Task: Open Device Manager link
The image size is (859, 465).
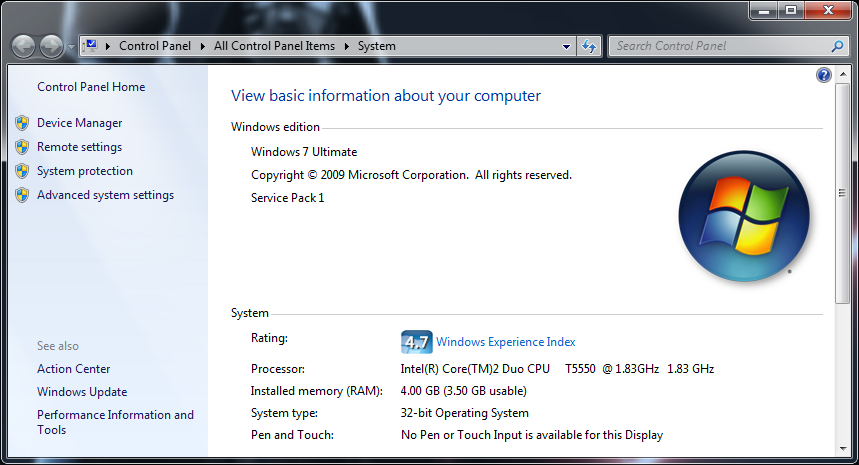Action: pyautogui.click(x=79, y=123)
